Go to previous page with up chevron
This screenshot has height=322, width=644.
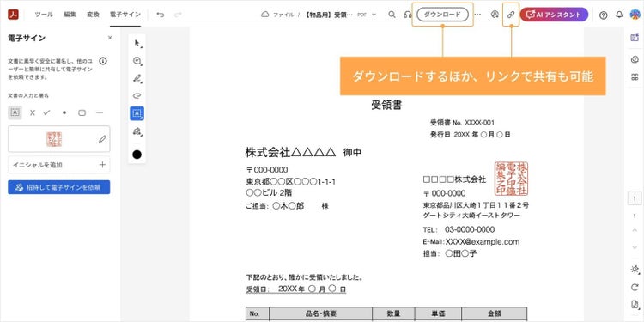click(635, 229)
